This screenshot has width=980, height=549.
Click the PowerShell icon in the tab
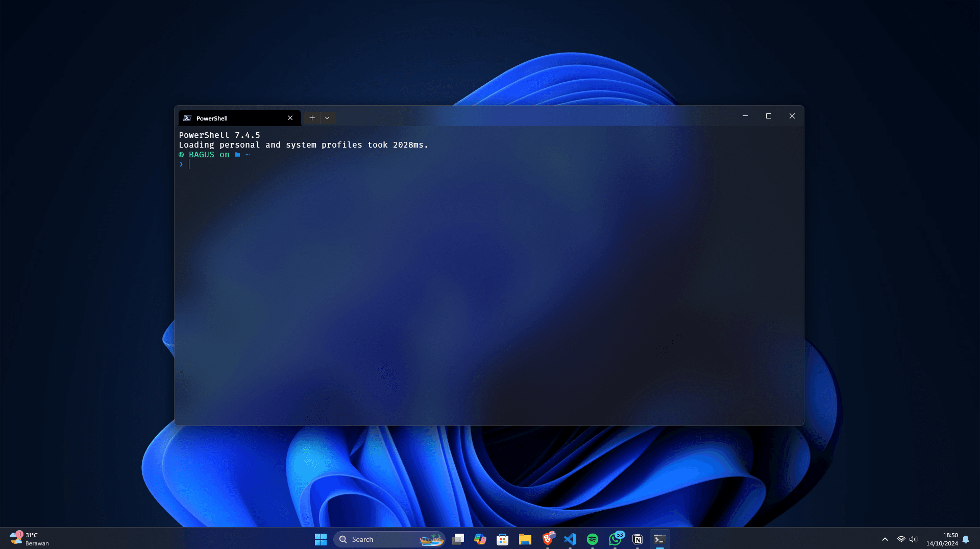coord(187,118)
